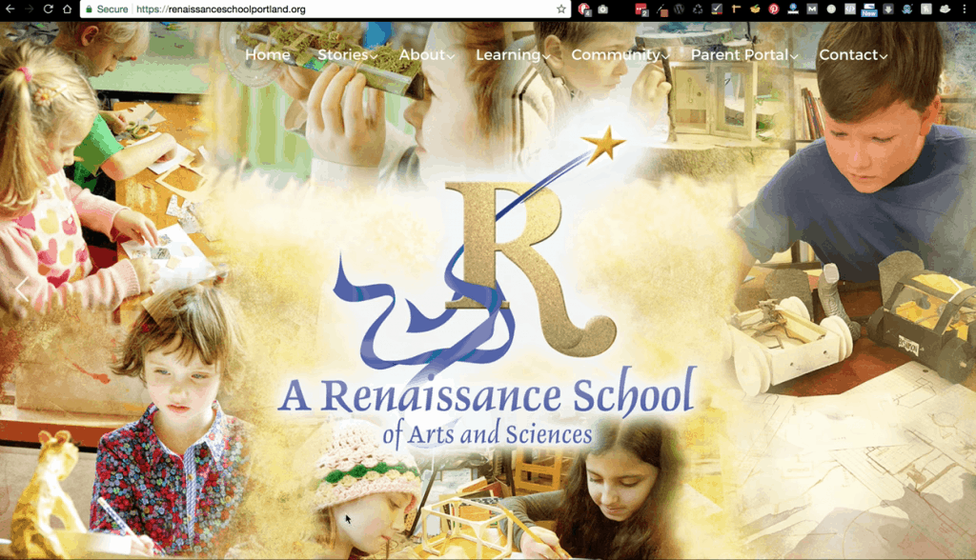Open the blue pin extension icon

[793, 9]
